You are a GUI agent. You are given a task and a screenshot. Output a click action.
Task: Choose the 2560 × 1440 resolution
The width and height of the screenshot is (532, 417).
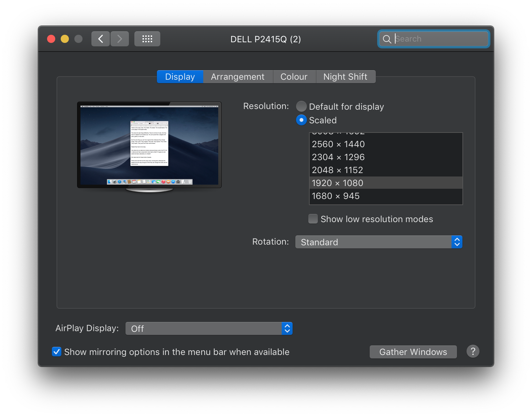(x=386, y=144)
